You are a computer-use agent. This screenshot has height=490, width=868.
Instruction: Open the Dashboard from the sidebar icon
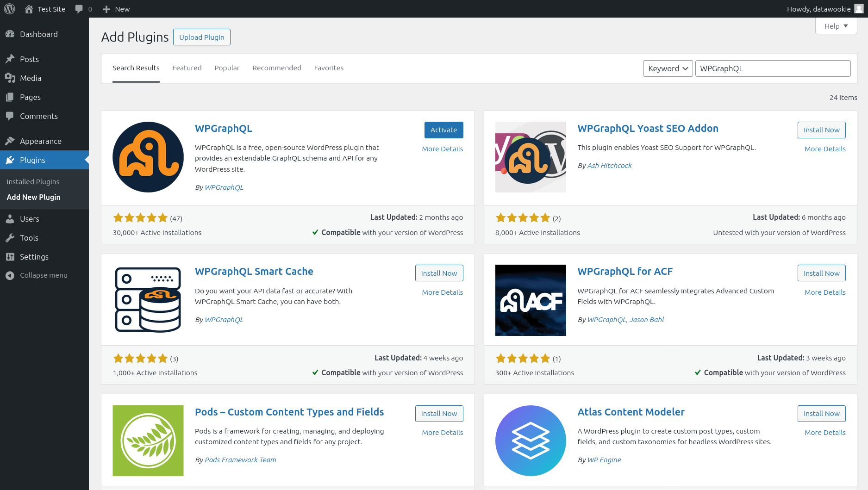(10, 34)
